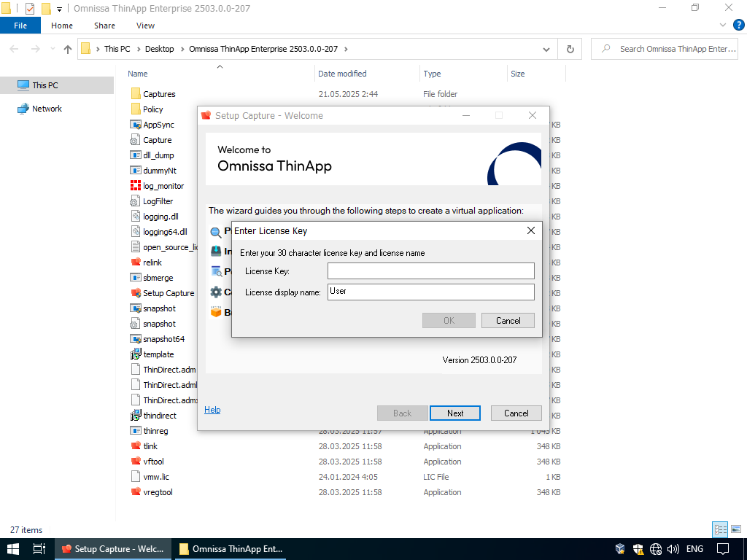Image resolution: width=747 pixels, height=560 pixels.
Task: Open the Captures folder
Action: click(158, 94)
